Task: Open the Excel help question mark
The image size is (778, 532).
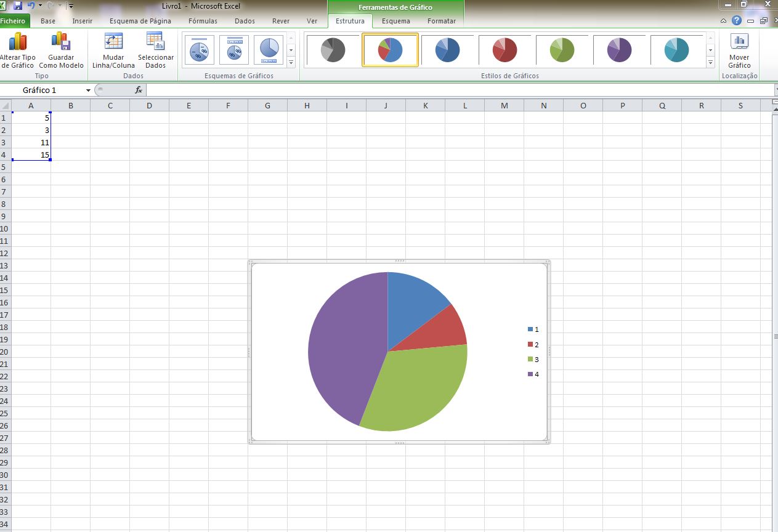Action: (x=736, y=20)
